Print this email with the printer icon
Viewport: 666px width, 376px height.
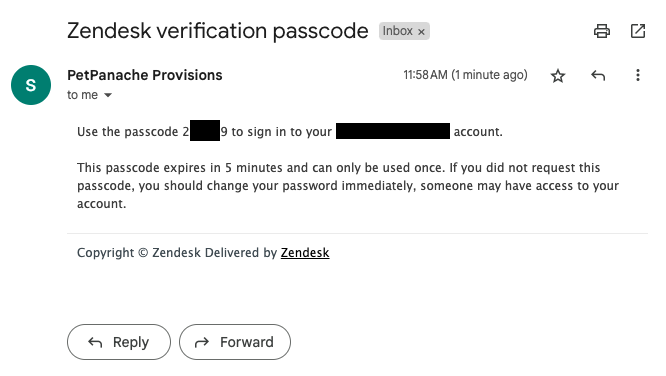pos(602,31)
